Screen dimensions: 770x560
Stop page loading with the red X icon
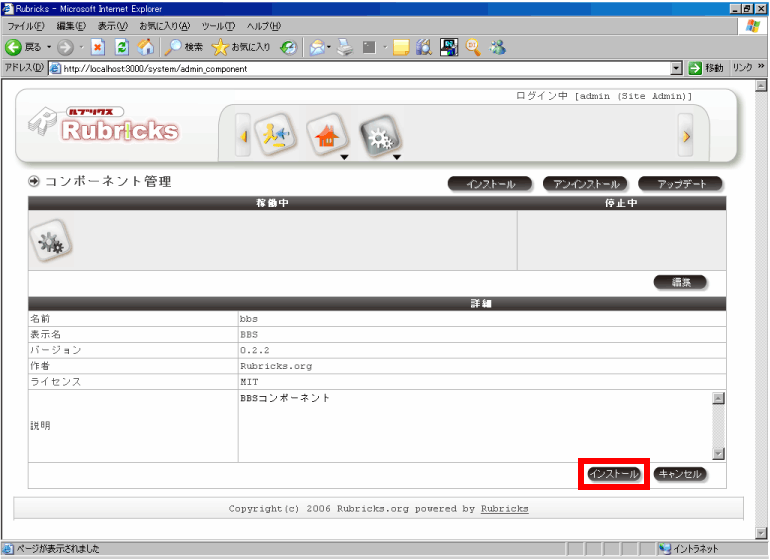[x=98, y=47]
